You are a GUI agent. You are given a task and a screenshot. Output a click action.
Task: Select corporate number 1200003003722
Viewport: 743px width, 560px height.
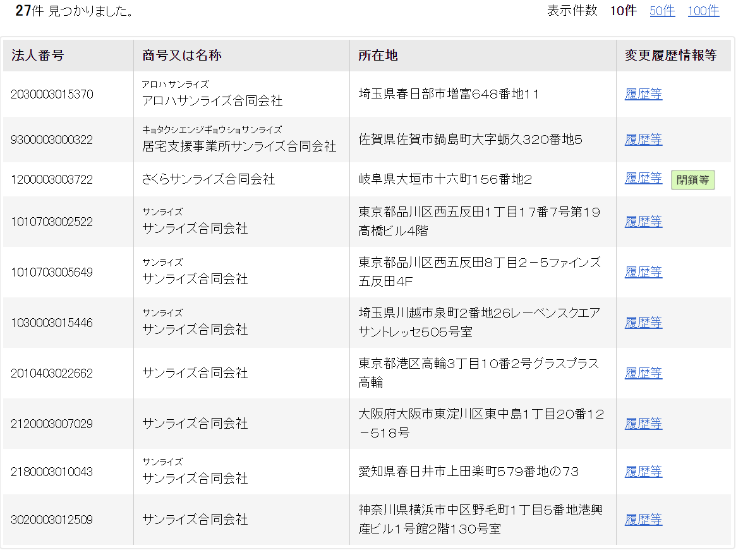[x=52, y=179]
